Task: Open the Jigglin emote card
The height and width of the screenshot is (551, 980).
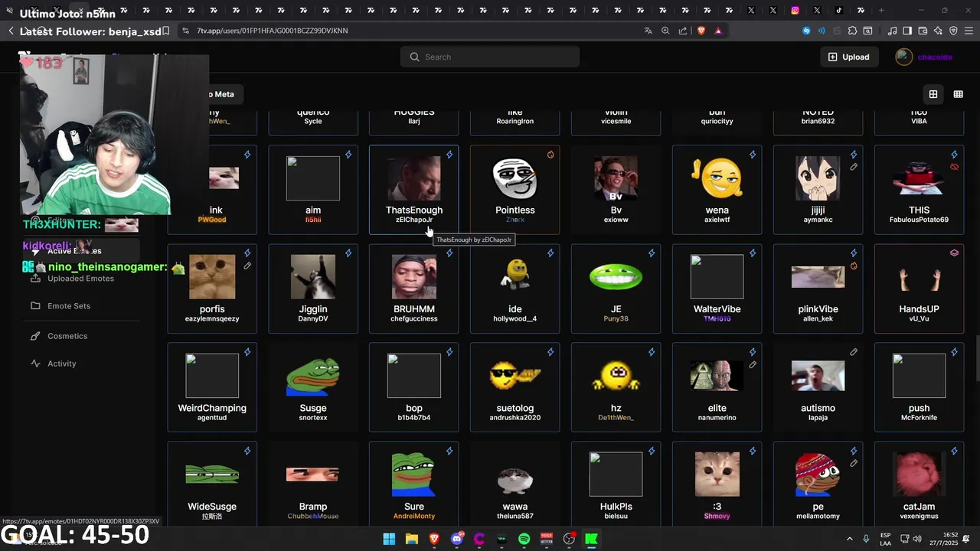Action: tap(313, 289)
